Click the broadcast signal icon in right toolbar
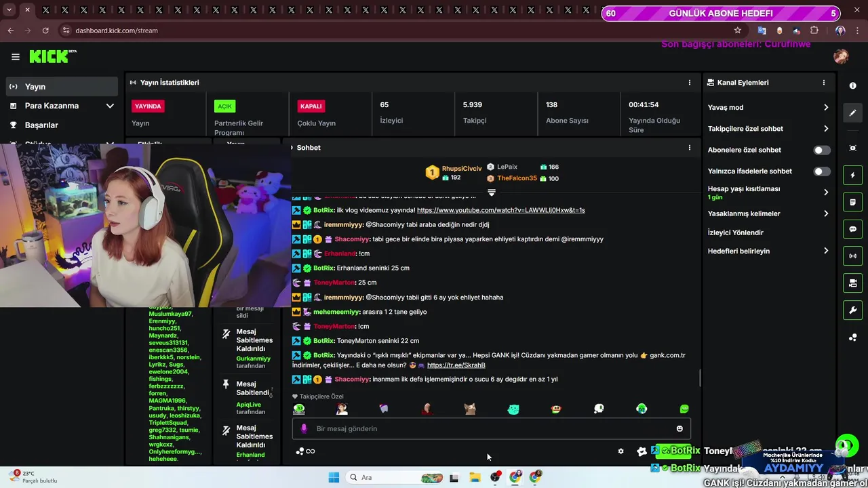This screenshot has height=488, width=868. 852,256
